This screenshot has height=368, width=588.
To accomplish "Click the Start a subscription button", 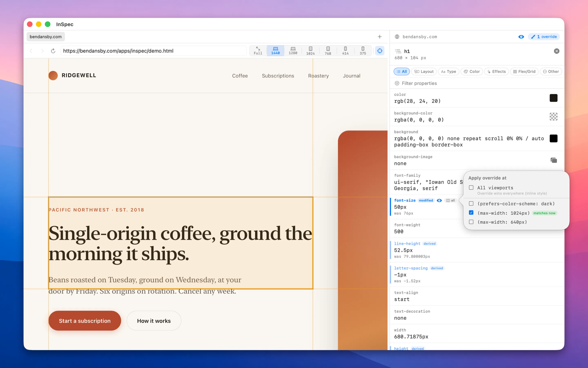I will [x=85, y=321].
